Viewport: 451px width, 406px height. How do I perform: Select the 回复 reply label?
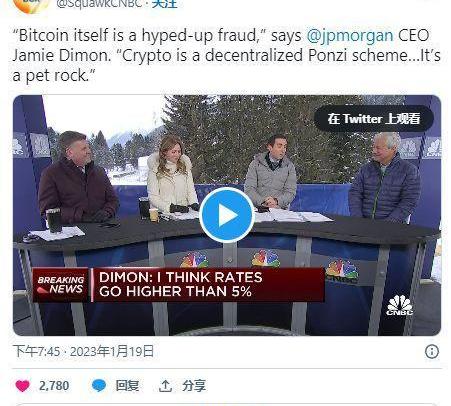(127, 386)
